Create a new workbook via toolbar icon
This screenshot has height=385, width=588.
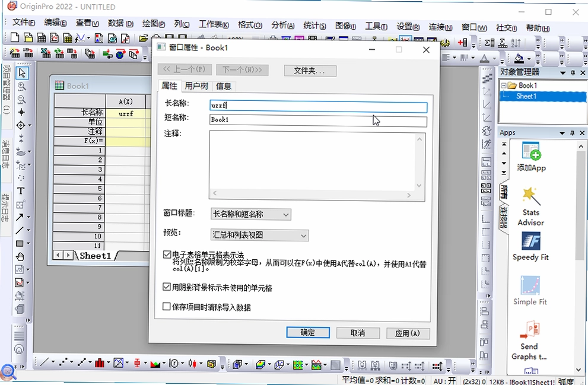[42, 37]
